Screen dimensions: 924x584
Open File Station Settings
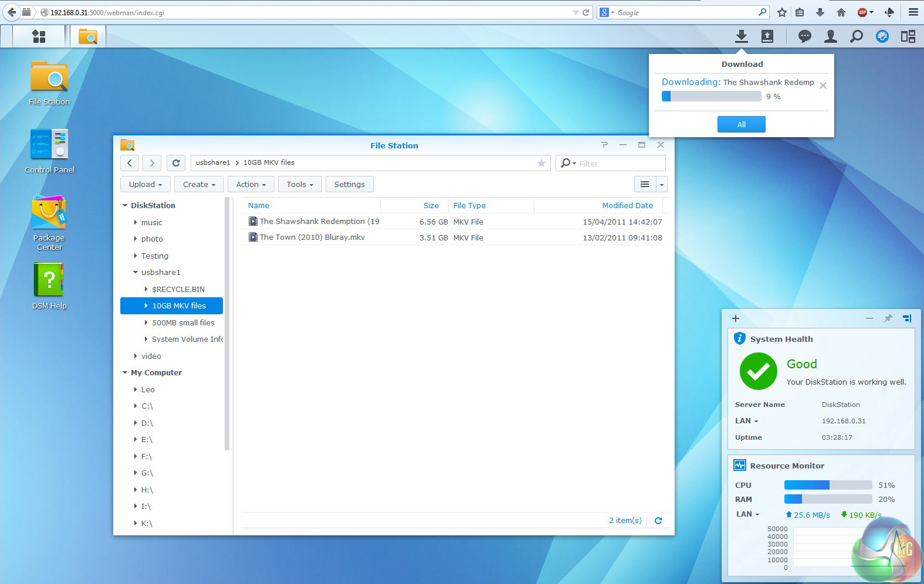click(x=349, y=184)
